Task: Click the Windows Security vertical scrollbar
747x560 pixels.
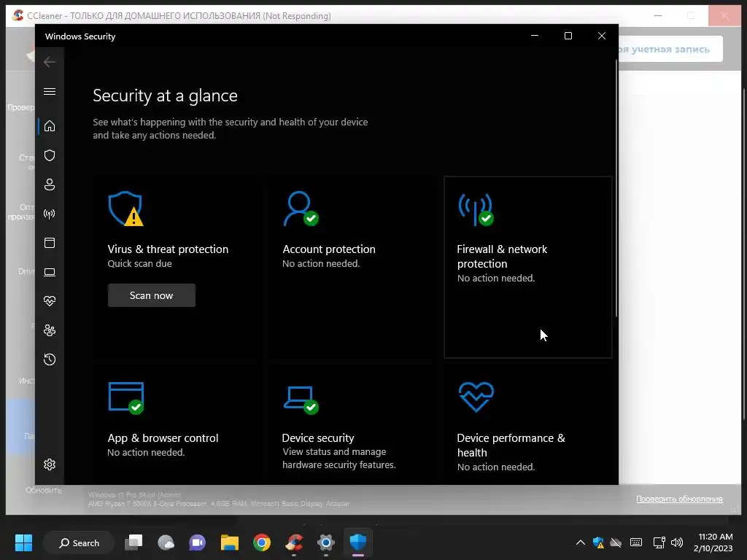Action: coord(616,188)
